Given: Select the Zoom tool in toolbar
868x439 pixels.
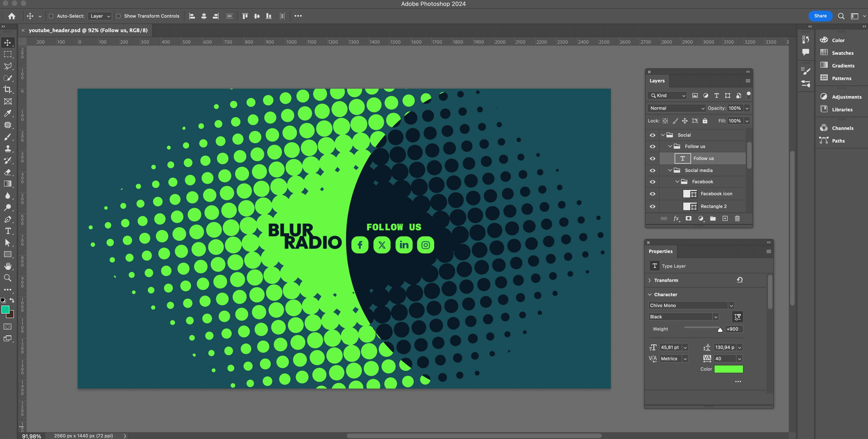Looking at the screenshot, I should point(7,278).
